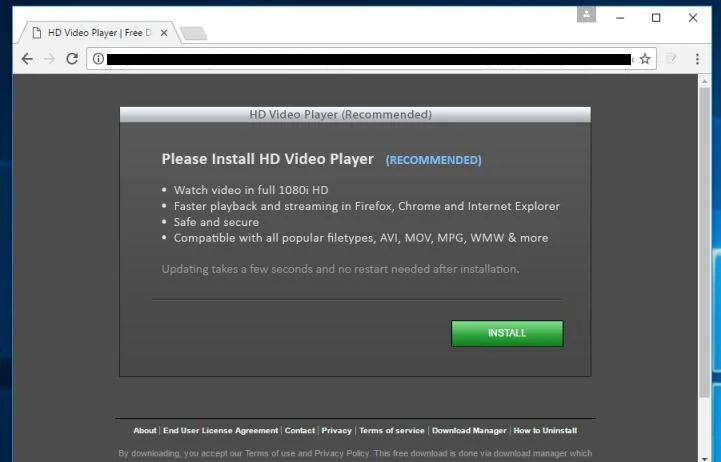The width and height of the screenshot is (721, 462).
Task: Open the Chrome three-dot menu
Action: (x=697, y=59)
